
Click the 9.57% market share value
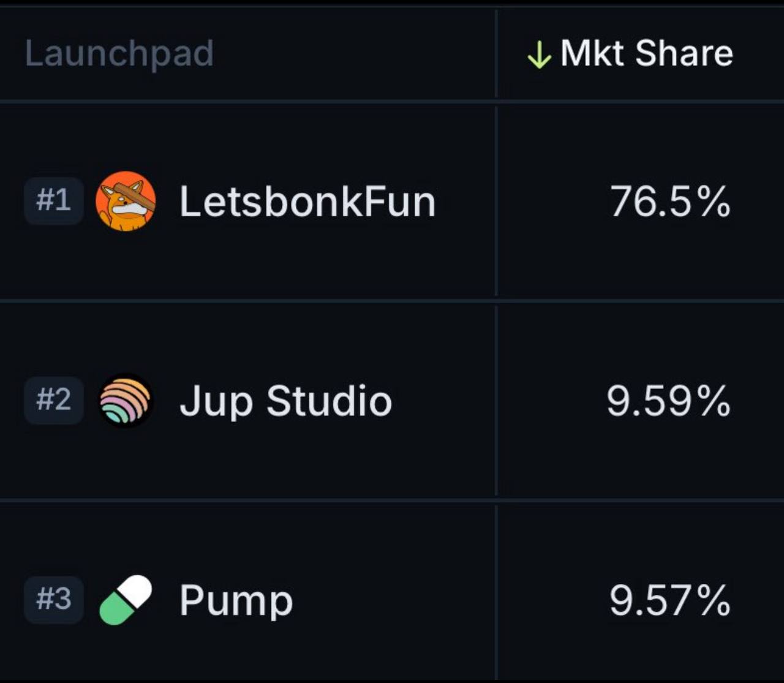670,601
